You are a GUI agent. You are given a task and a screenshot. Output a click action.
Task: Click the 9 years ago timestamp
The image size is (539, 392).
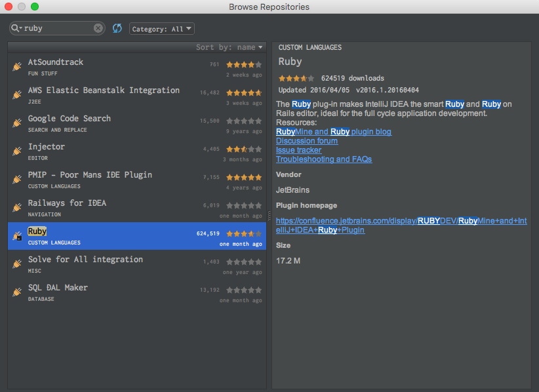[244, 131]
